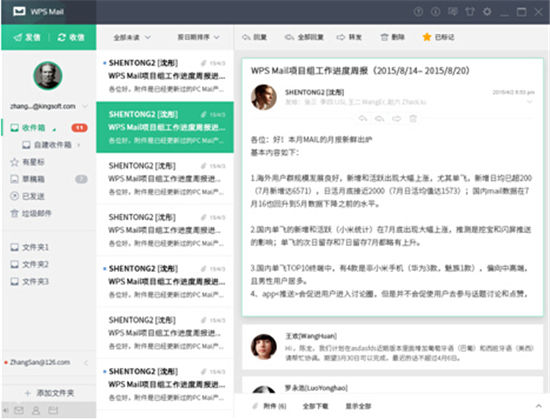
Task: Open the 已发送 sent folder
Action: (x=27, y=196)
